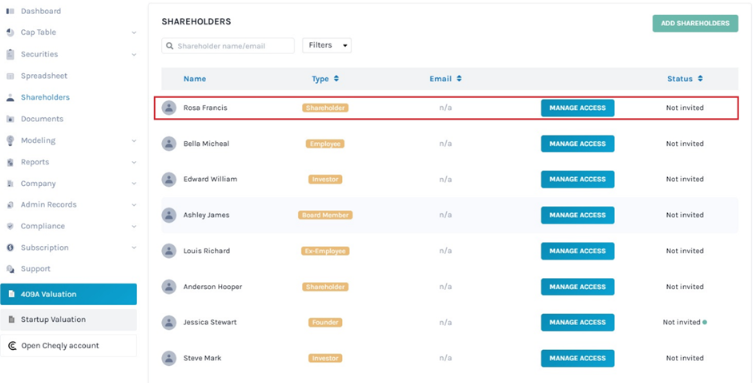Image resolution: width=754 pixels, height=383 pixels.
Task: Click the Board Member type tag
Action: (x=325, y=215)
